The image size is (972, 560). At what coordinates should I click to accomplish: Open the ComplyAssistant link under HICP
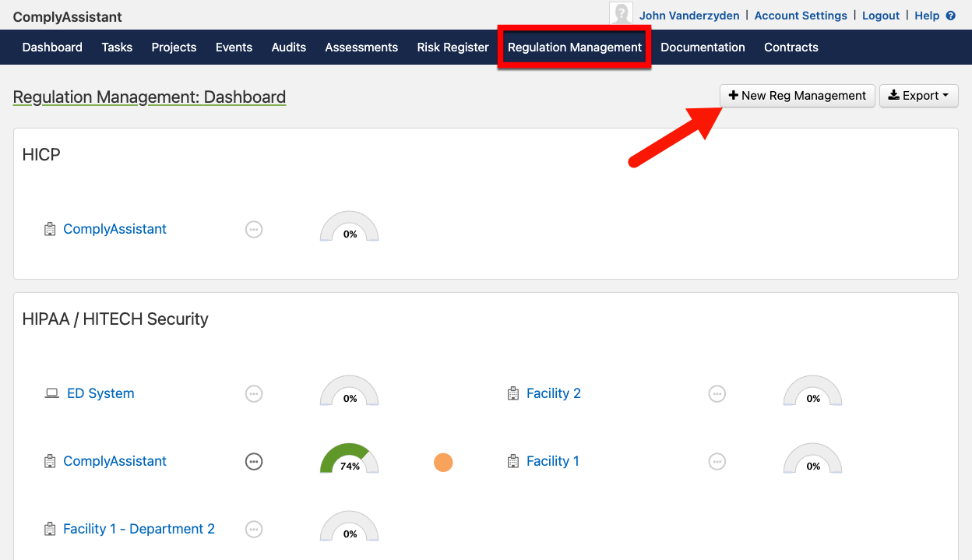(114, 229)
